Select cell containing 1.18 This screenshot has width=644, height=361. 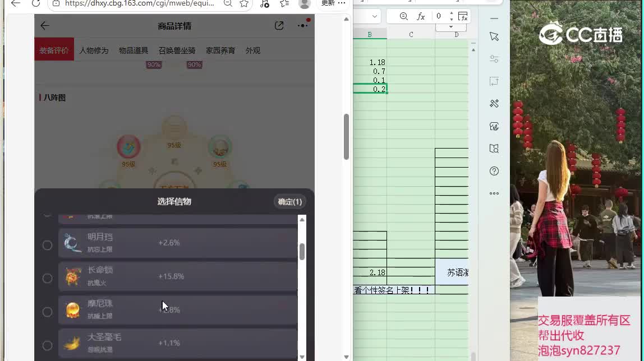tap(370, 62)
